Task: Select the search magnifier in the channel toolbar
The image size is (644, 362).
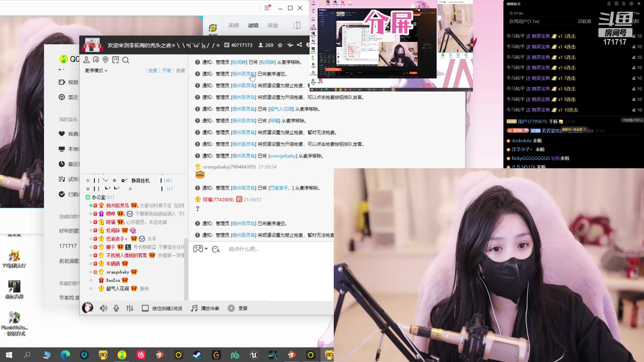Action: (126, 60)
